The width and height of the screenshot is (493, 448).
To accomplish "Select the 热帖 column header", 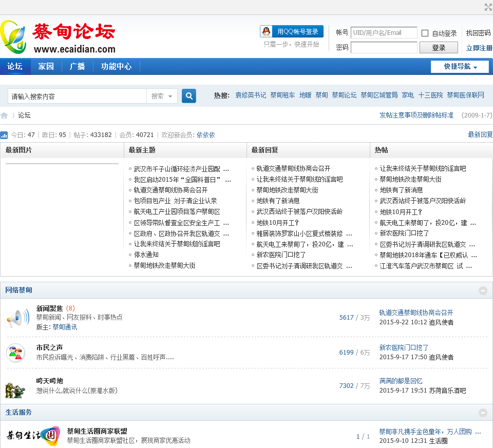I will 381,150.
